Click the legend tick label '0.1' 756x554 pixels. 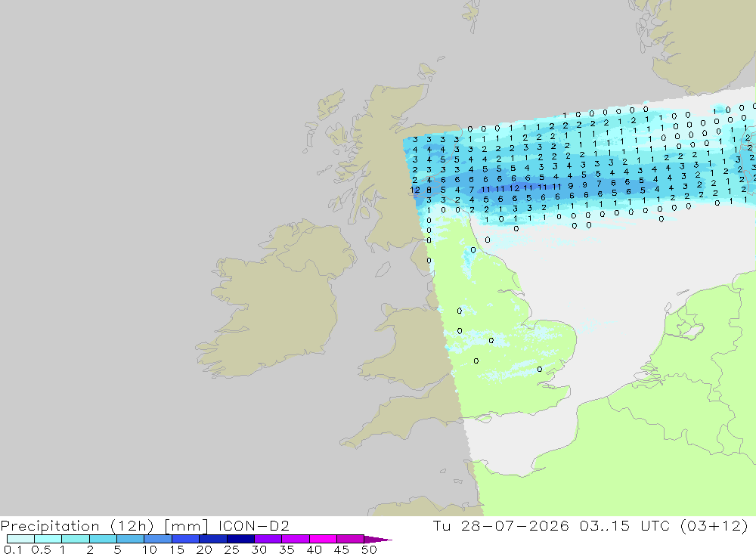click(13, 549)
